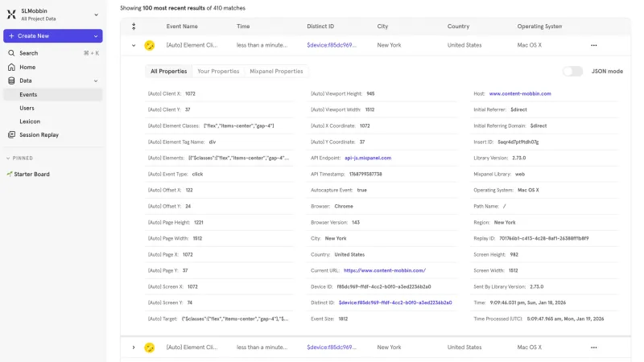Click the API Timestamp value
Viewport: 644px width, 362px height.
coord(365,174)
